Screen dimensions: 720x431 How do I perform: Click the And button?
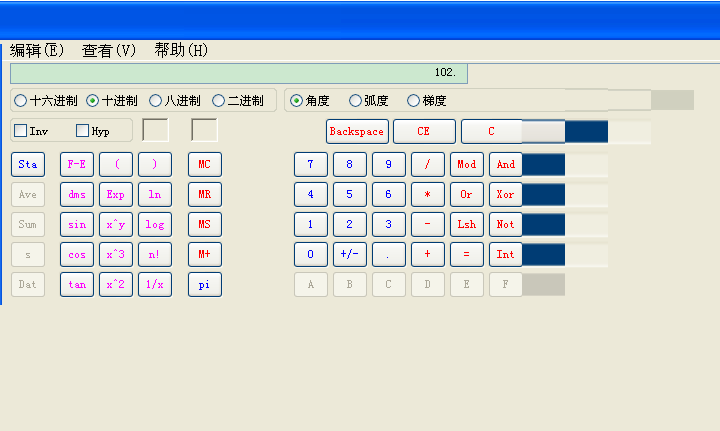tap(506, 164)
